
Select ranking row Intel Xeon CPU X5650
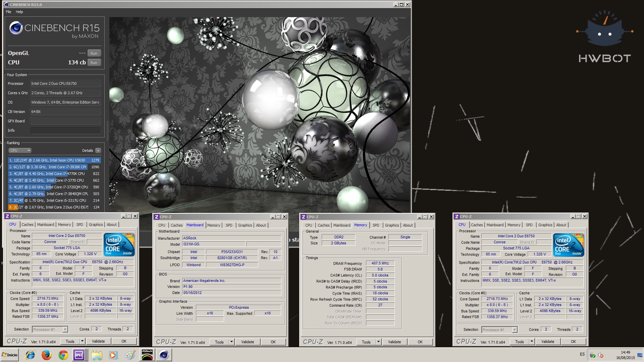tap(54, 160)
